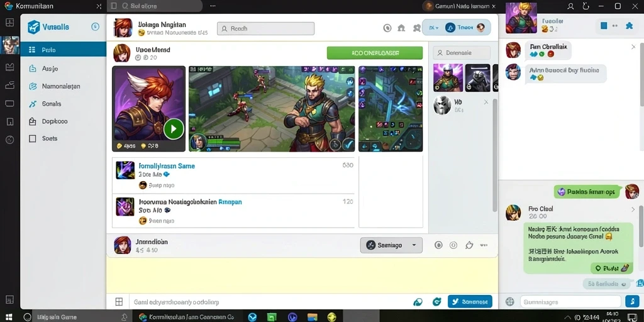Screen dimensions: 644x322
Task: Click the globe icon in chat panel
Action: [x=509, y=301]
